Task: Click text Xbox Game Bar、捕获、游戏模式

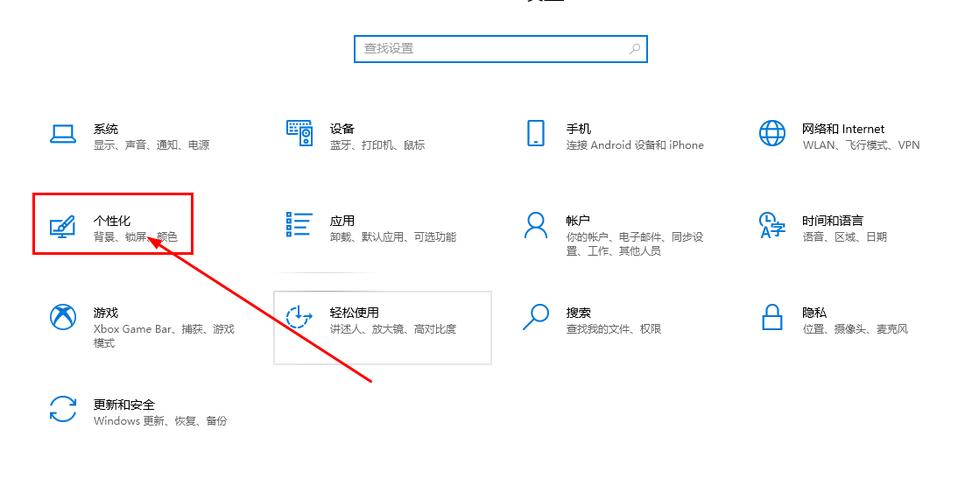Action: (164, 336)
